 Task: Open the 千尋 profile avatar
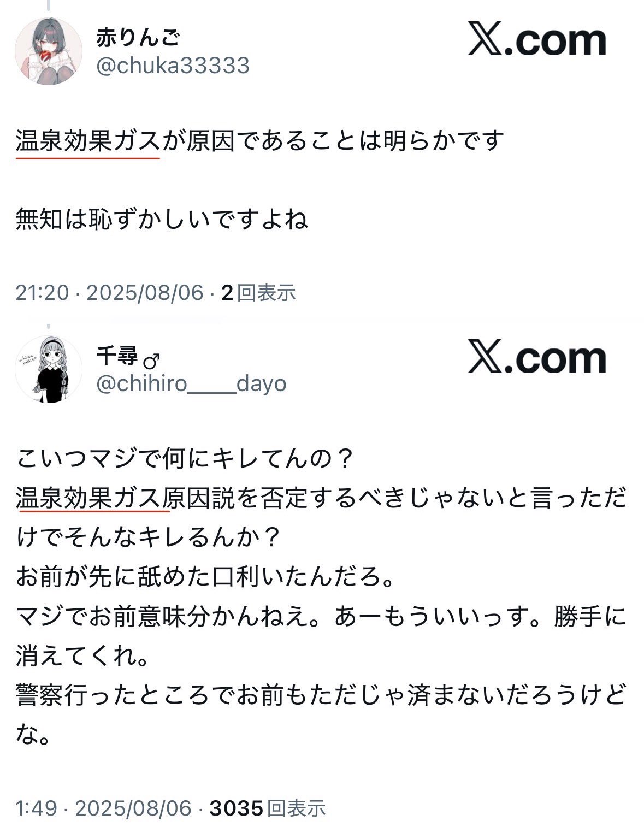[x=49, y=369]
